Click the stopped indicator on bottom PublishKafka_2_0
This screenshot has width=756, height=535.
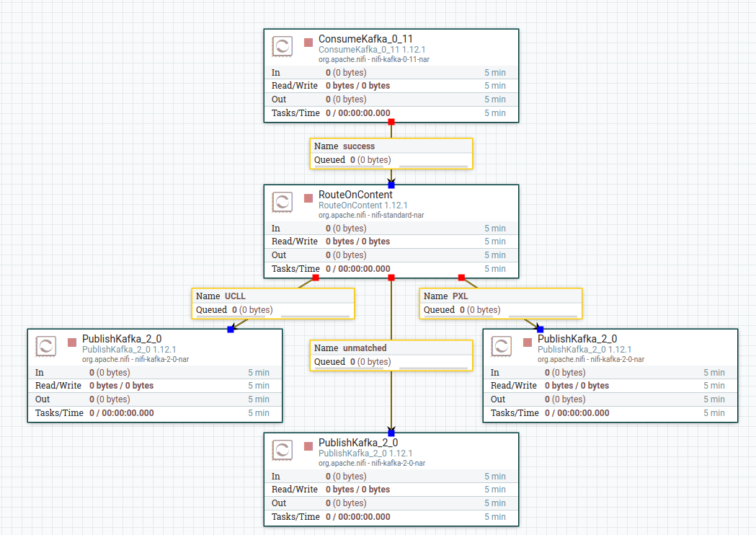point(308,444)
